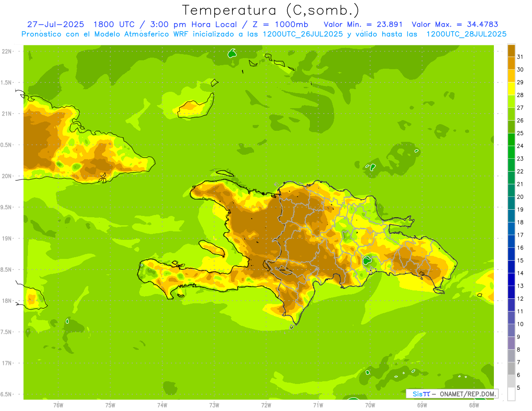The image size is (532, 411).
Task: Click the "21N" latitude axis label
Action: click(7, 114)
